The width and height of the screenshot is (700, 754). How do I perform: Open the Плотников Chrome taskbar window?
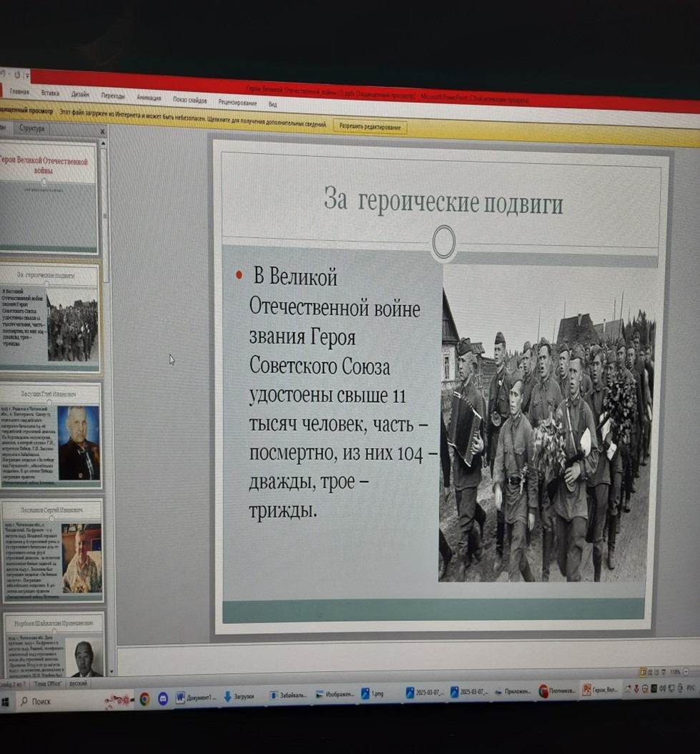point(557,690)
